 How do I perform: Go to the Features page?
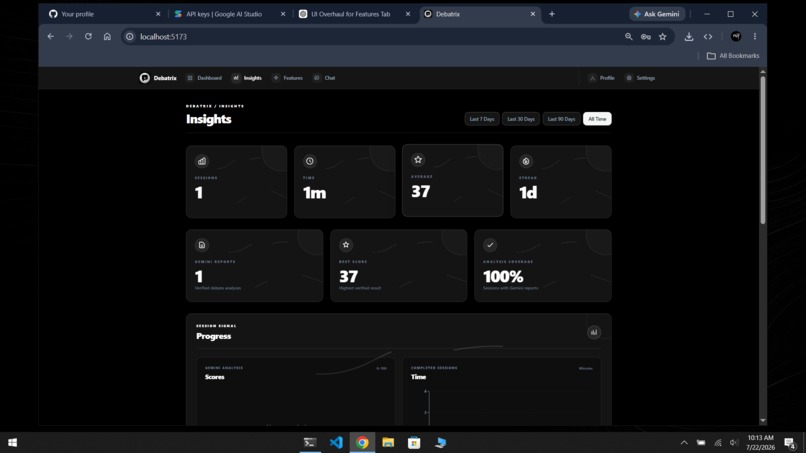[x=288, y=78]
